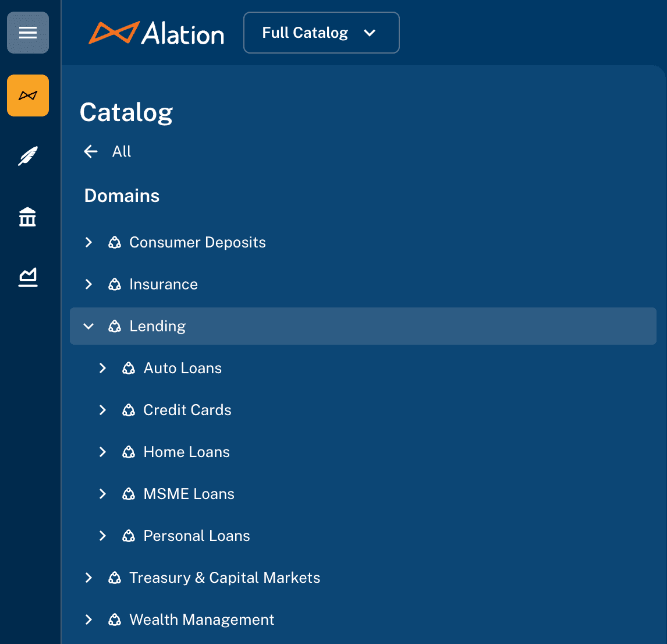Click the orange Alation app icon in sidebar
Viewport: 667px width, 644px height.
[27, 95]
